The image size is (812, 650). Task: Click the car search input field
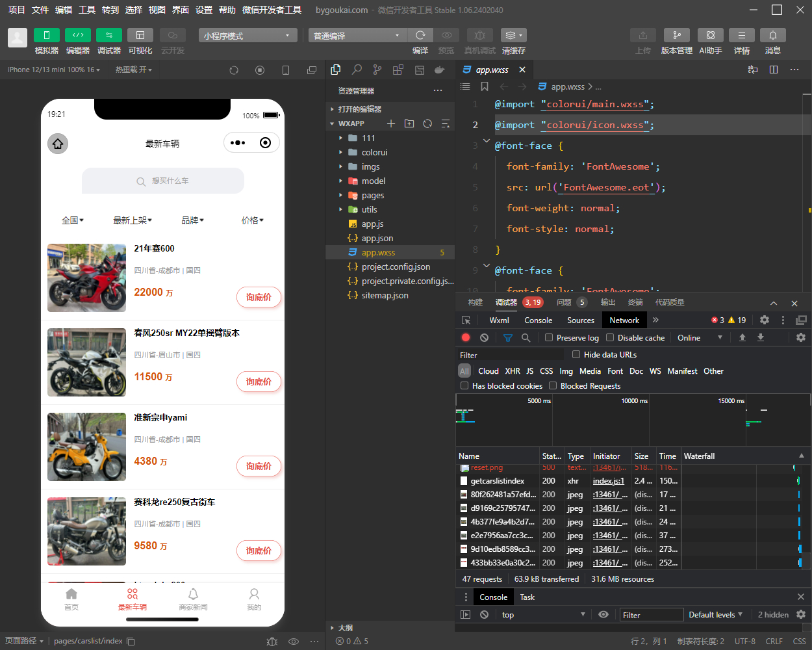(163, 181)
